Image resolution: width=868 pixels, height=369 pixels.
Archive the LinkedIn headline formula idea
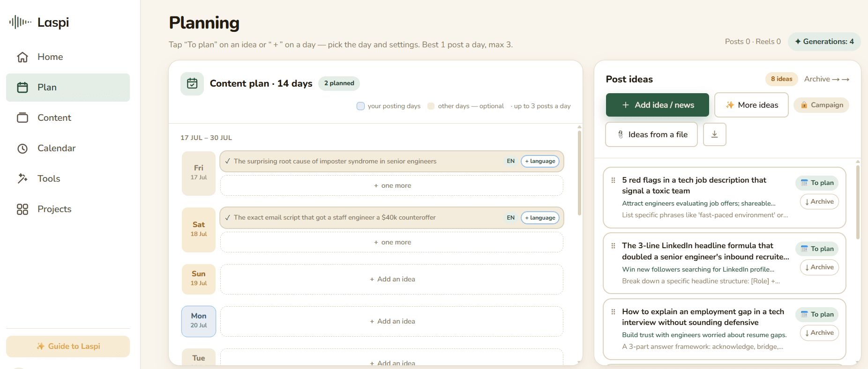coord(819,267)
